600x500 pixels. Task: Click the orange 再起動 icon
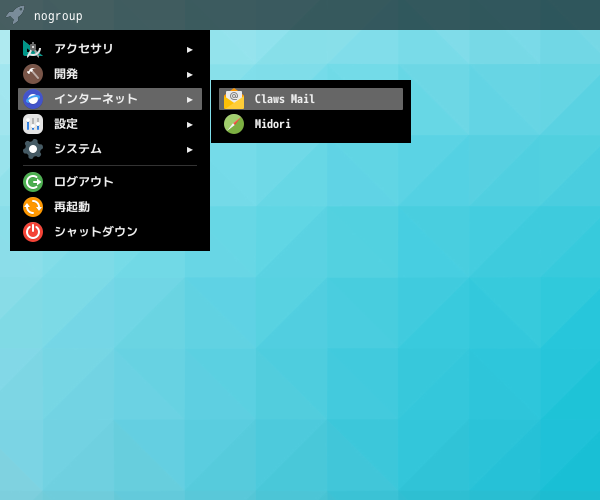point(33,207)
